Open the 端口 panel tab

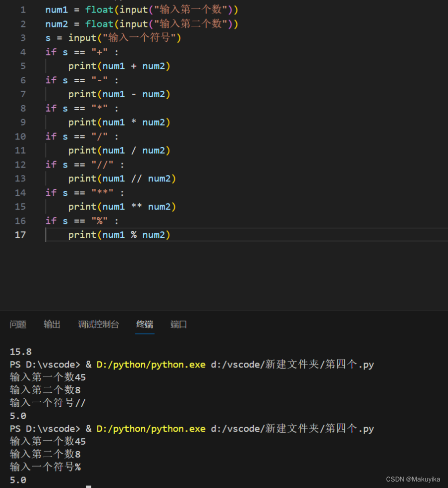point(179,325)
